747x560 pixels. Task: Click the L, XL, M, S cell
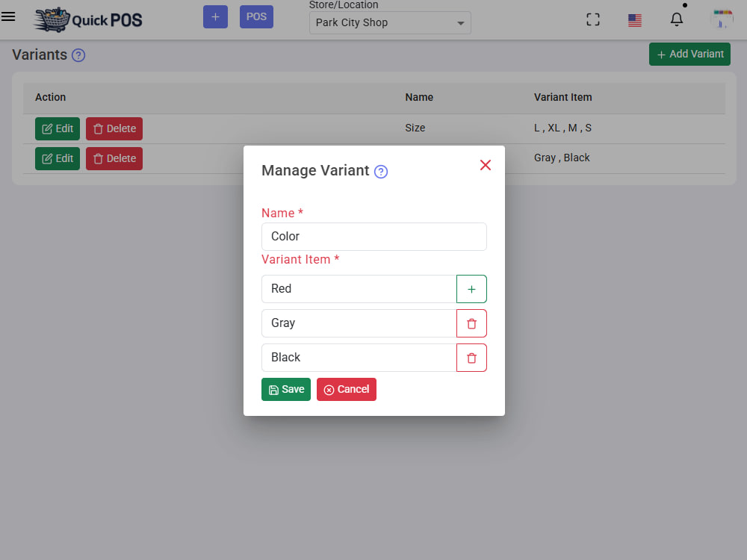click(562, 128)
